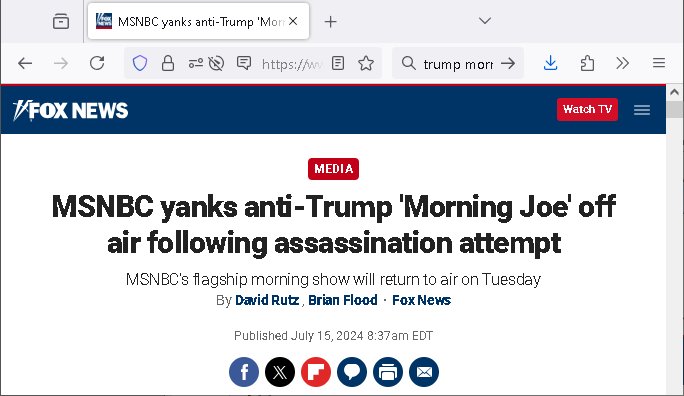Viewport: 684px width, 396px height.
Task: Expand list all tabs chevron
Action: [485, 21]
